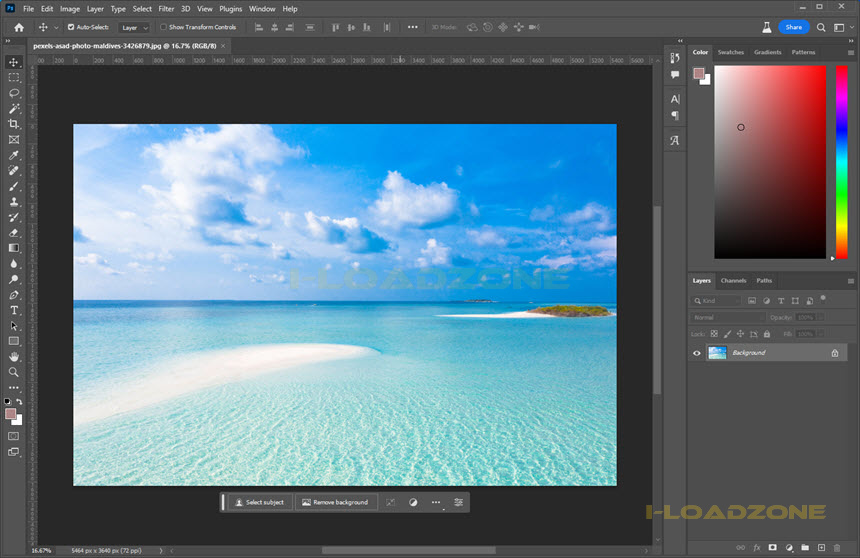Select the Pen tool
Image resolution: width=860 pixels, height=558 pixels.
click(14, 295)
